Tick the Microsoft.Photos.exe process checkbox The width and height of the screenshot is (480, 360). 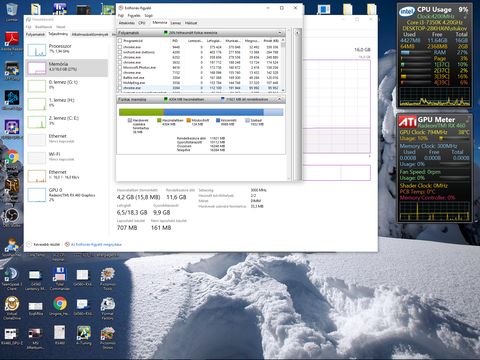[120, 67]
